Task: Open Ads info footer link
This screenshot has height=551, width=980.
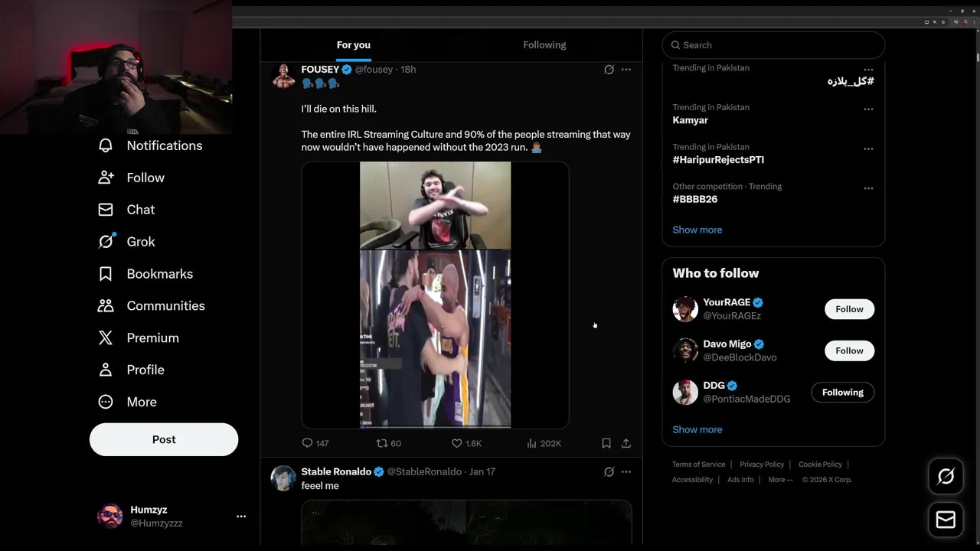Action: [740, 480]
